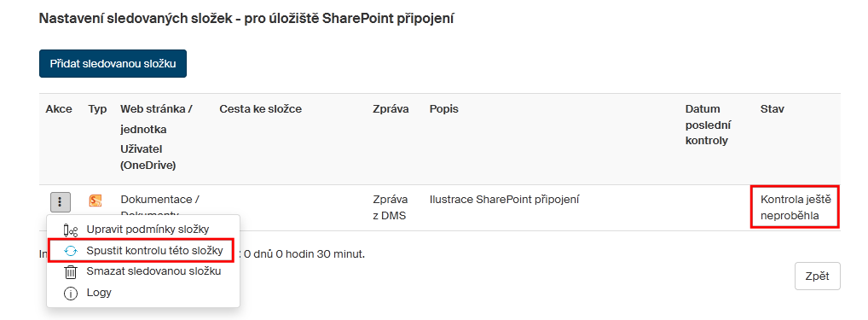Click the Akce column header
The image size is (868, 320).
point(59,109)
